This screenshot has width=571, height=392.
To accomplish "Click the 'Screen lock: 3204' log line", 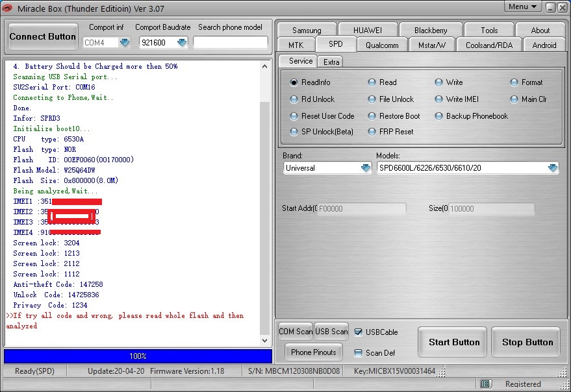I will (x=46, y=243).
